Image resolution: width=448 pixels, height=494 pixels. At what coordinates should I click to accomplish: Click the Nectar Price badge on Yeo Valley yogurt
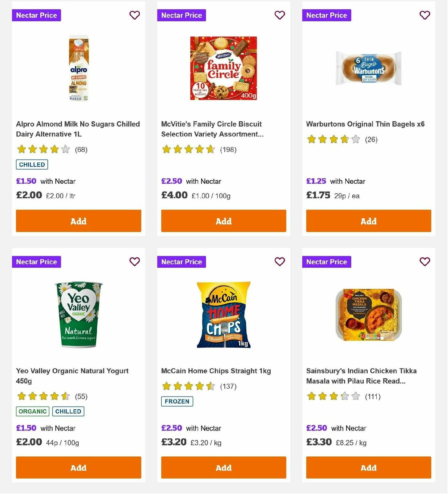[x=36, y=262]
